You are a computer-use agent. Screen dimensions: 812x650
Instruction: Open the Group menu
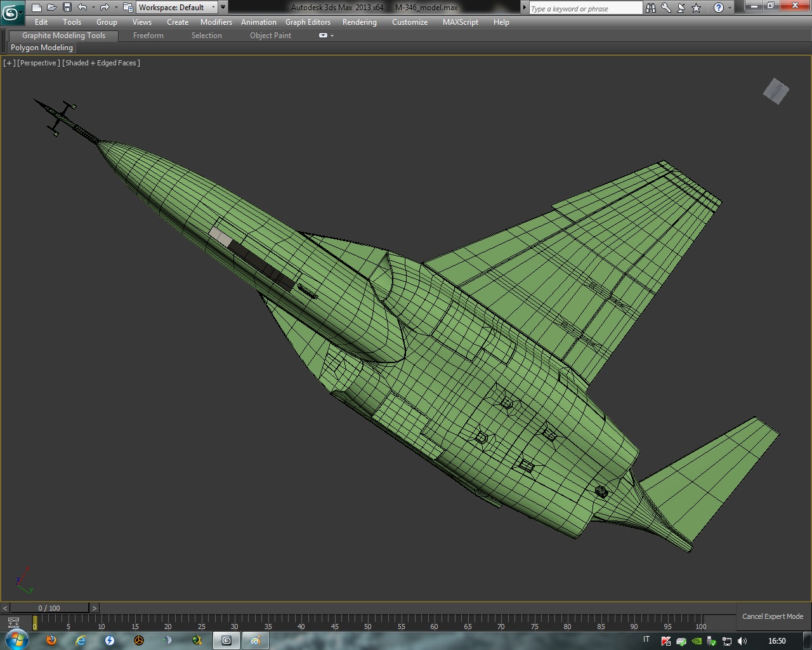click(x=107, y=22)
